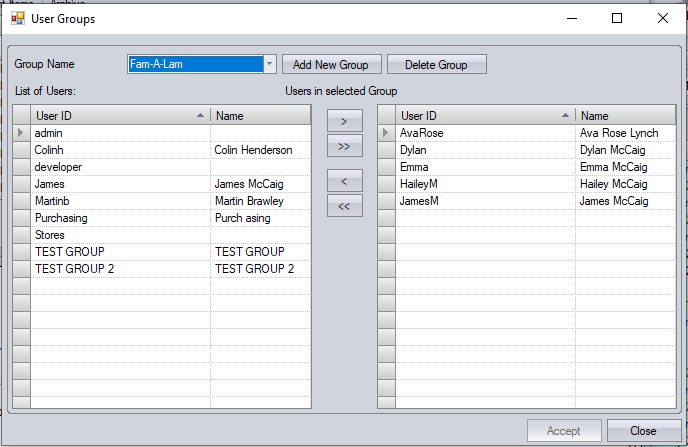Sort left list by Name column header
Viewport: 688px width, 447px height.
pos(260,116)
